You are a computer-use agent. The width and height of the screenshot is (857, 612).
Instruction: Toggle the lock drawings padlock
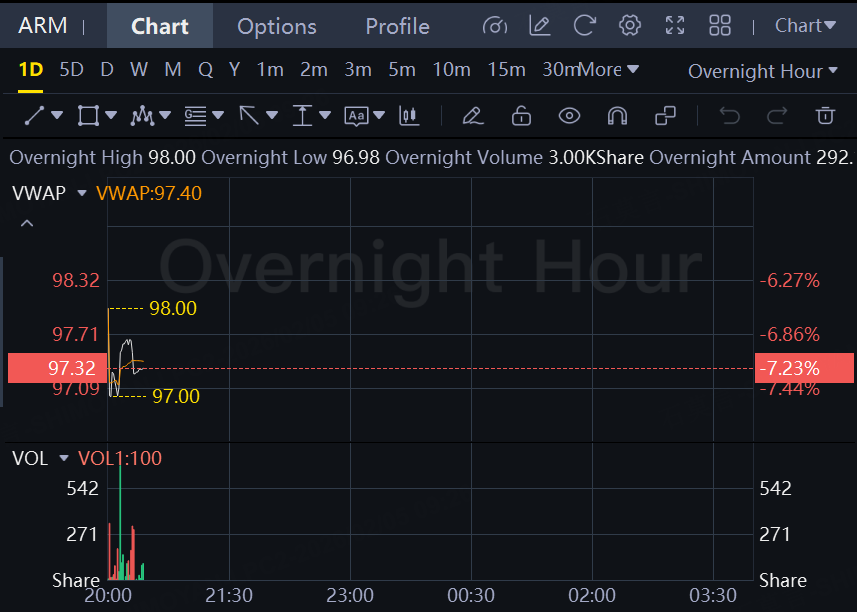(521, 116)
